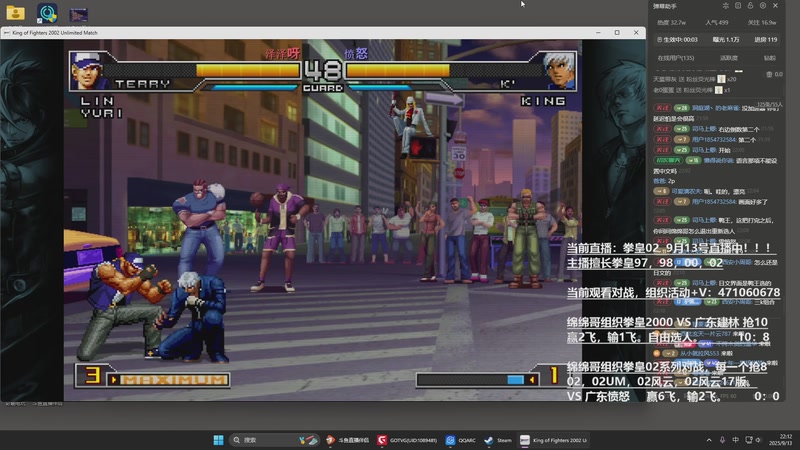
Task: Click the round timer showing 48
Action: coord(322,70)
